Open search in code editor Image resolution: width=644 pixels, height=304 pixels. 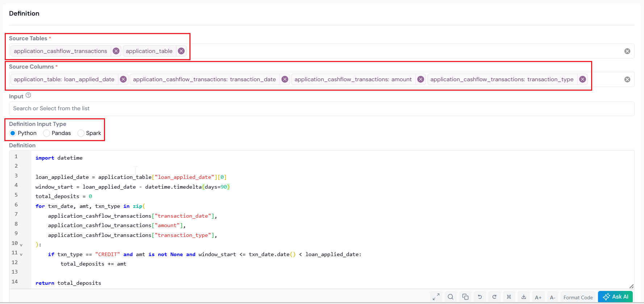click(451, 297)
